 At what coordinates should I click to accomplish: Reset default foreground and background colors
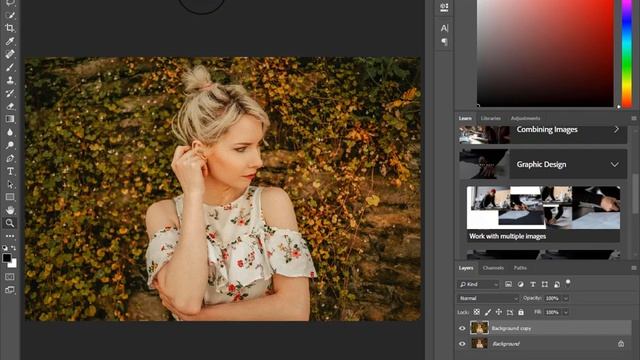pos(5,248)
